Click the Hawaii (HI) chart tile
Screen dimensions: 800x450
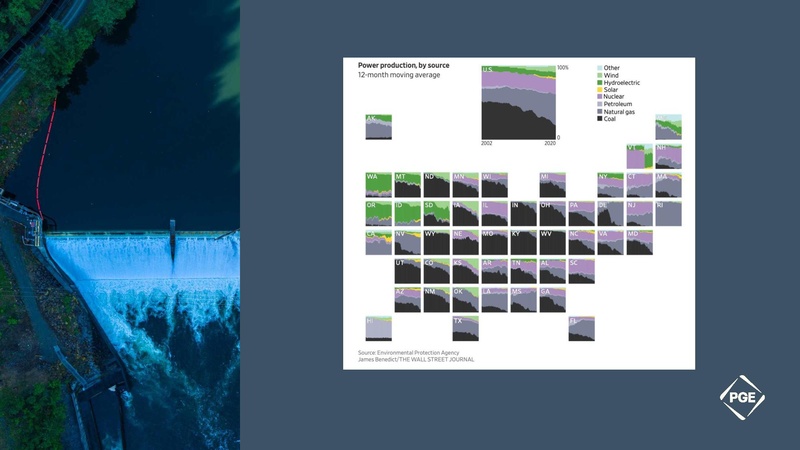click(x=378, y=328)
